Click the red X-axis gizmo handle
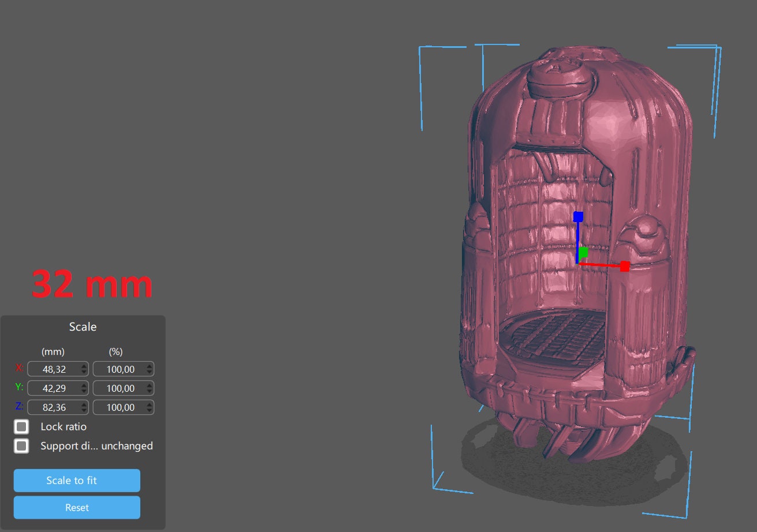 coord(624,266)
